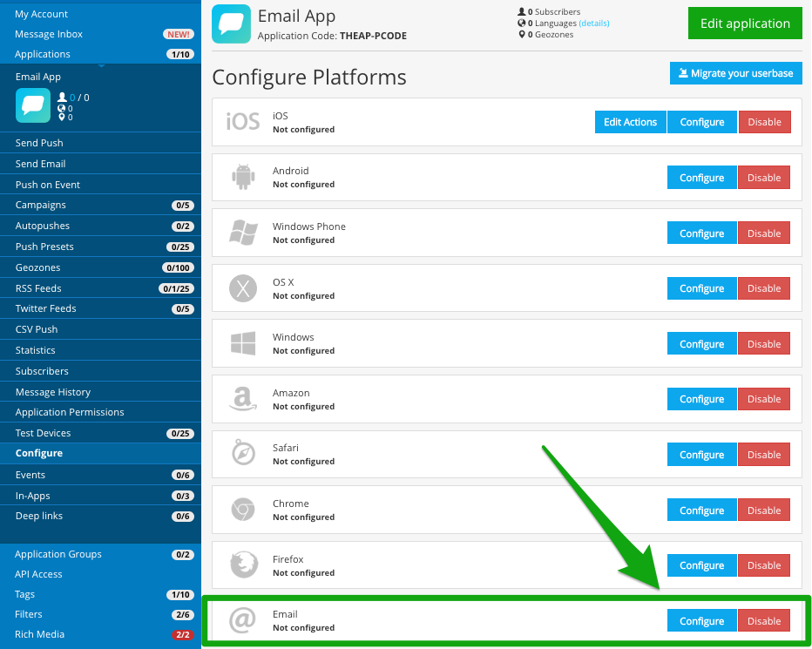Open Campaigns menu item
Viewport: 812px width, 649px height.
(100, 205)
